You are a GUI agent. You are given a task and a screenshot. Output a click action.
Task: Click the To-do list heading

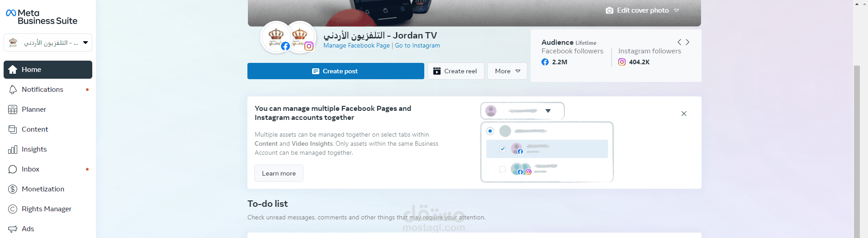pos(267,204)
